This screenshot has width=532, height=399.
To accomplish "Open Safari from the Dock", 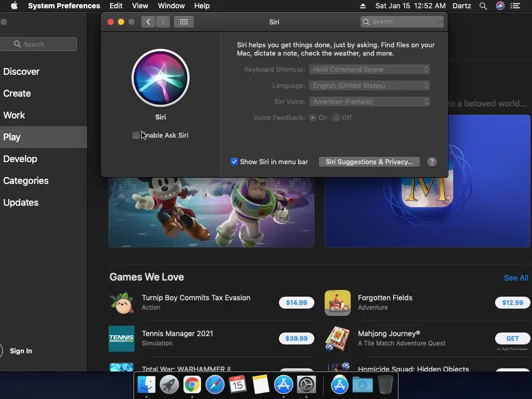I will (x=215, y=385).
